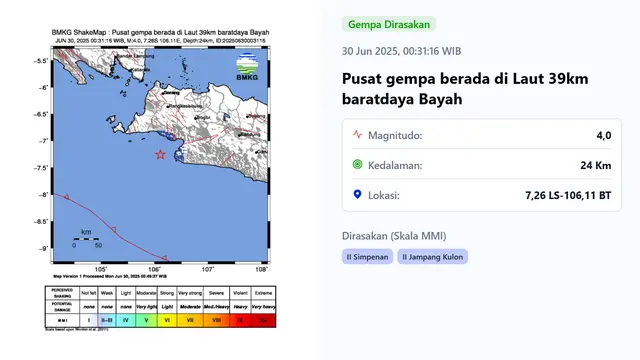
Task: Click the Violent column header in legend
Action: pos(240,293)
